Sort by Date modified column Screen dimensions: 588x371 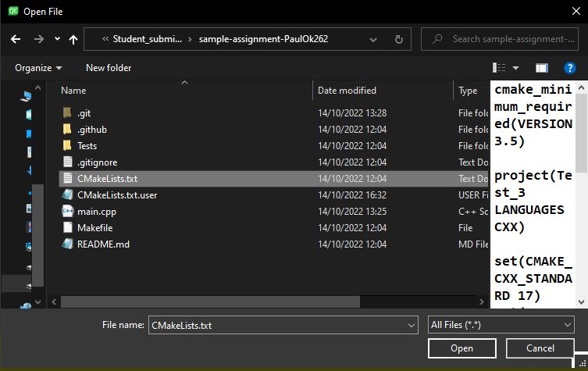point(347,91)
